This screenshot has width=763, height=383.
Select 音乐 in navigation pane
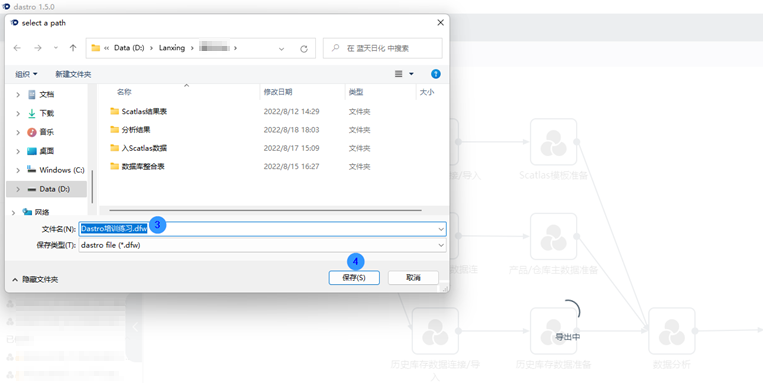point(47,132)
